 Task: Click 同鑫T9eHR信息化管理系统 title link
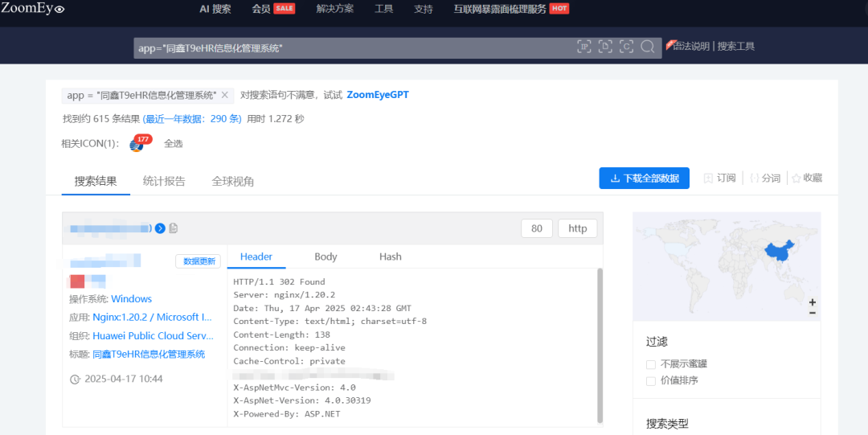[x=149, y=354]
